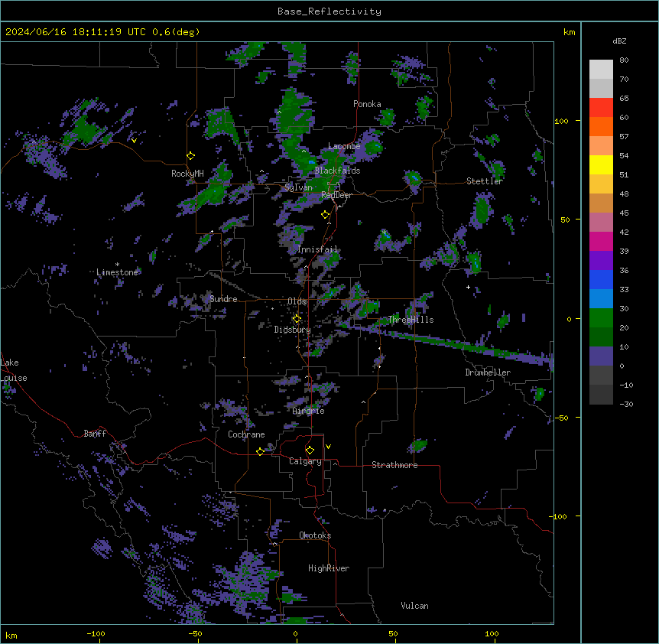659x644 pixels.
Task: Select the magenta 42-39 dBZ color swatch
Action: point(601,241)
